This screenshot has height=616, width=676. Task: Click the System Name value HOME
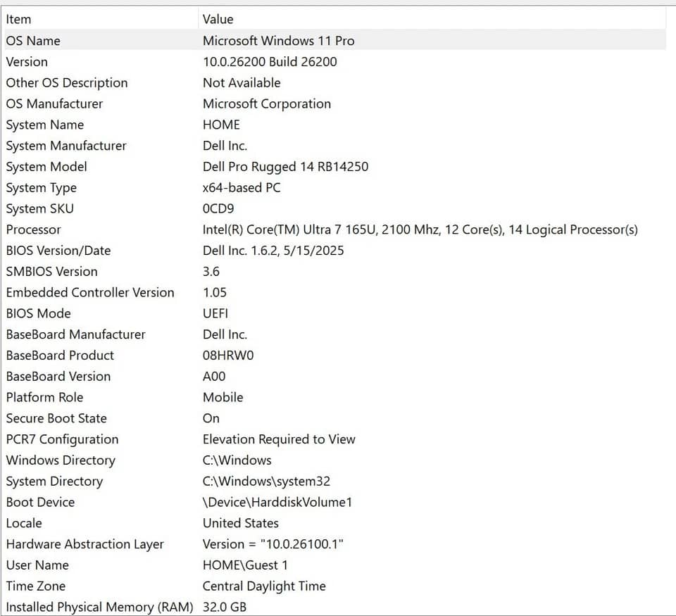coord(221,125)
